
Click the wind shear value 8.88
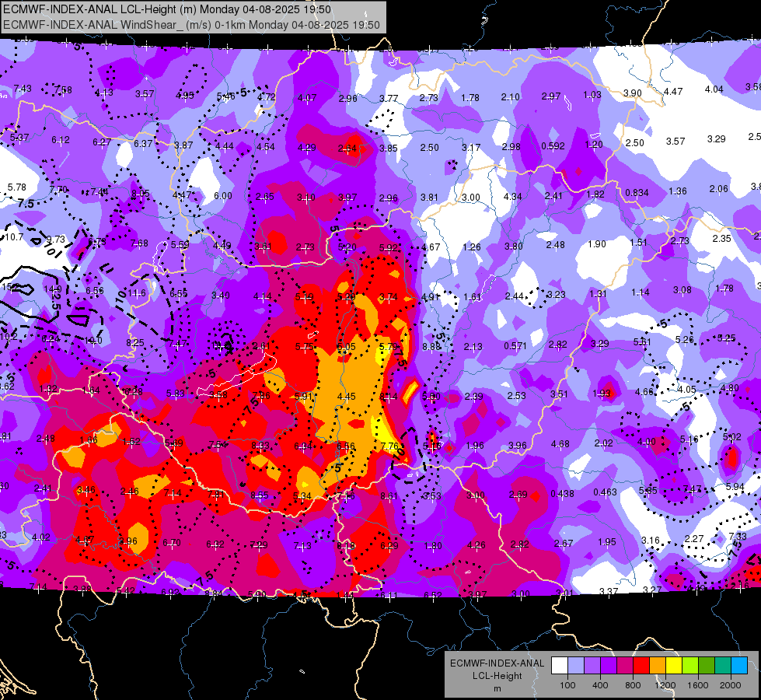(431, 346)
